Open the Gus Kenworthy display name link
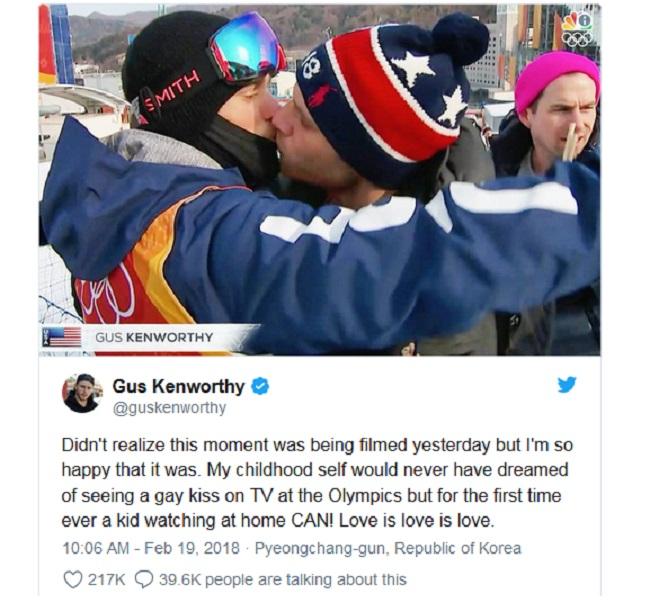Image resolution: width=650 pixels, height=603 pixels. (x=179, y=386)
